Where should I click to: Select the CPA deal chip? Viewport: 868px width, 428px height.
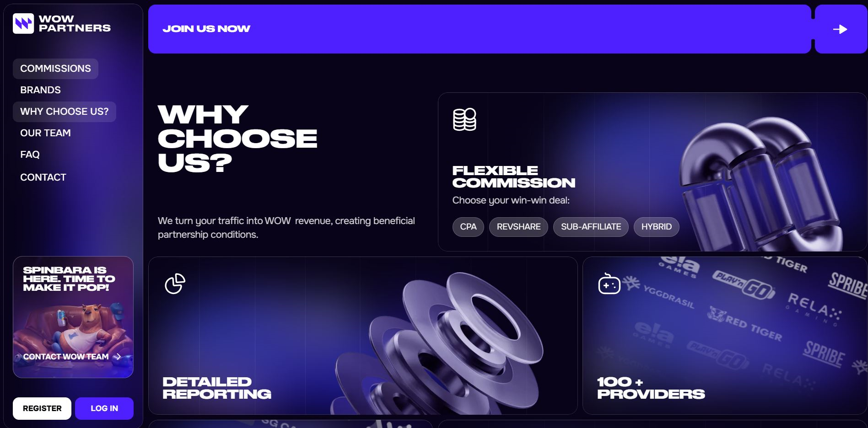468,227
